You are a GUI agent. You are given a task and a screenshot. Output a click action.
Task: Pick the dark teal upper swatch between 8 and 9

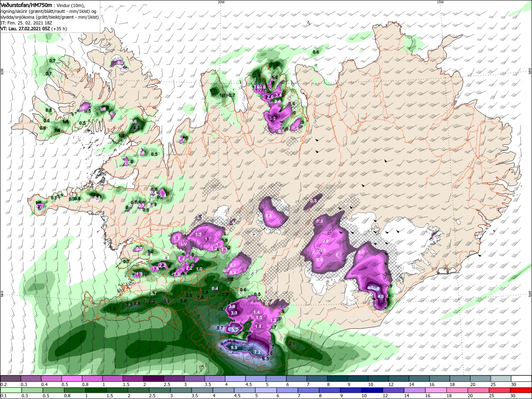click(337, 379)
